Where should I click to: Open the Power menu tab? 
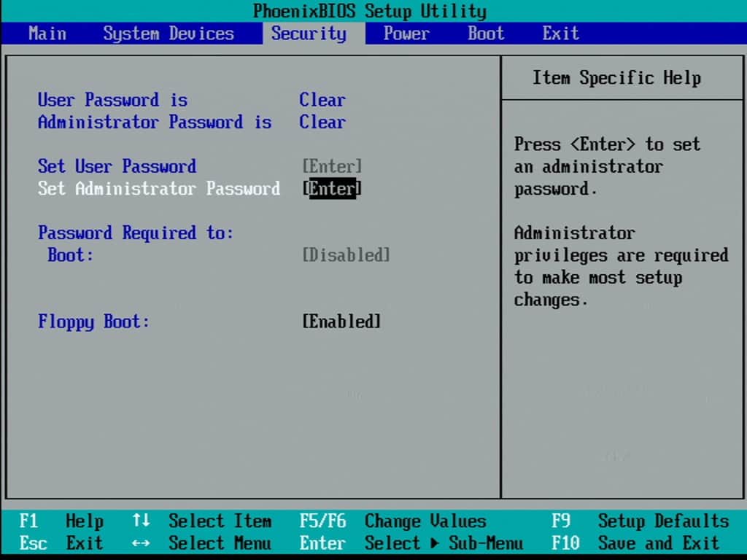click(x=406, y=34)
